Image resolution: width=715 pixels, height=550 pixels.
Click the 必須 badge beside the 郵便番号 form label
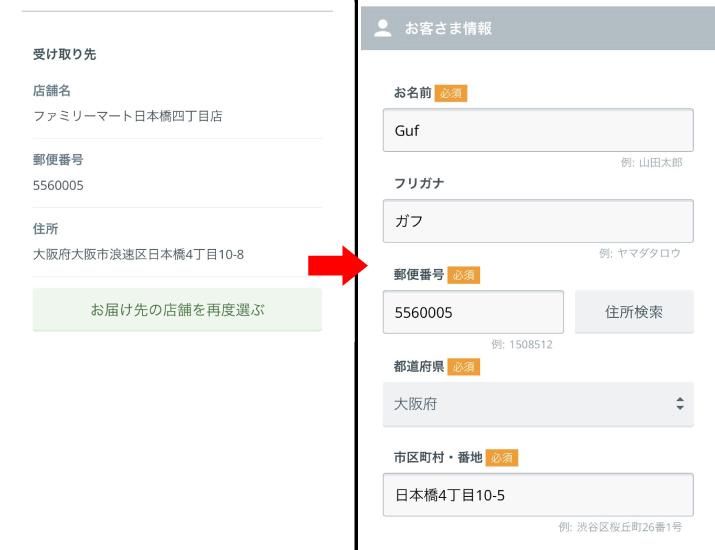tap(464, 275)
